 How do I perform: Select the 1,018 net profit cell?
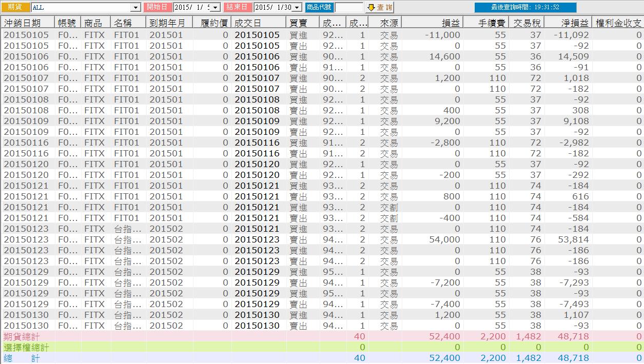pyautogui.click(x=576, y=78)
